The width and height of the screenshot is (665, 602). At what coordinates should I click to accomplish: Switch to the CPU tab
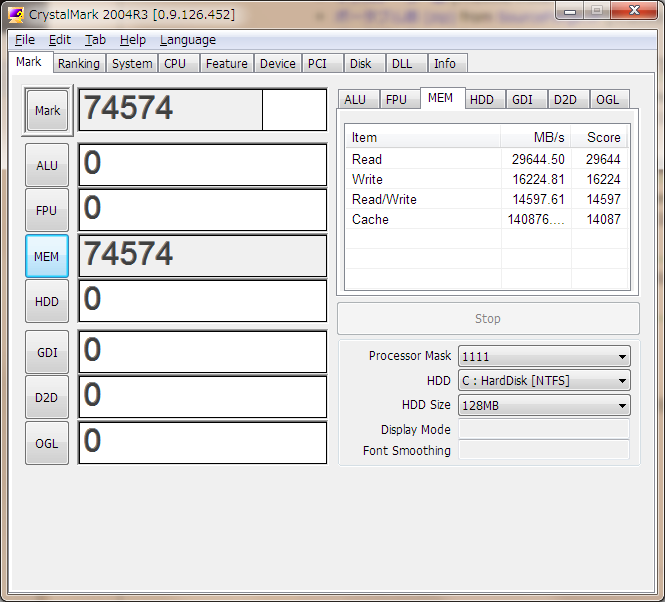point(175,63)
